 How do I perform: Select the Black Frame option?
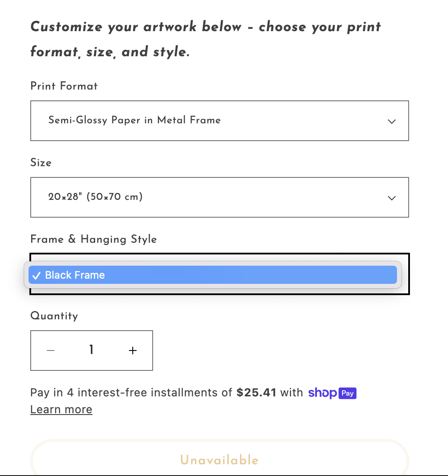click(212, 275)
